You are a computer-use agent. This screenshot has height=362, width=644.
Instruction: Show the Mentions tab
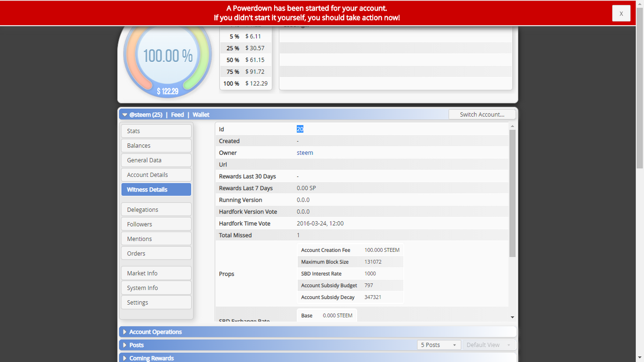pyautogui.click(x=156, y=238)
